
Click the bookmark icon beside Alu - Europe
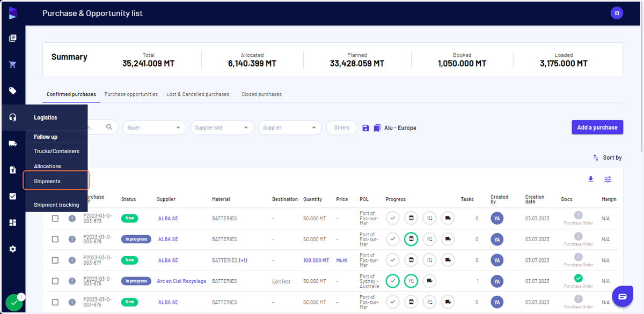pyautogui.click(x=377, y=128)
